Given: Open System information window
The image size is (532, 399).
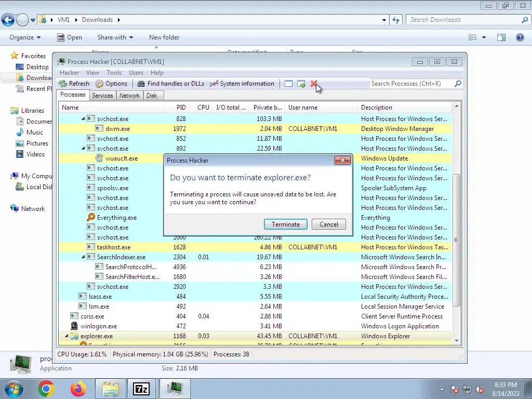Looking at the screenshot, I should (x=242, y=84).
